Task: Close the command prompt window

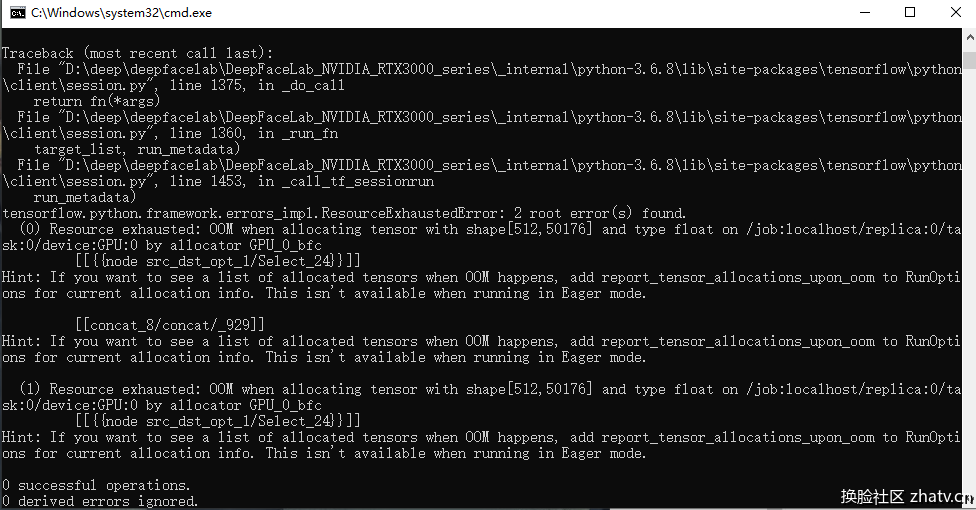Action: (955, 12)
